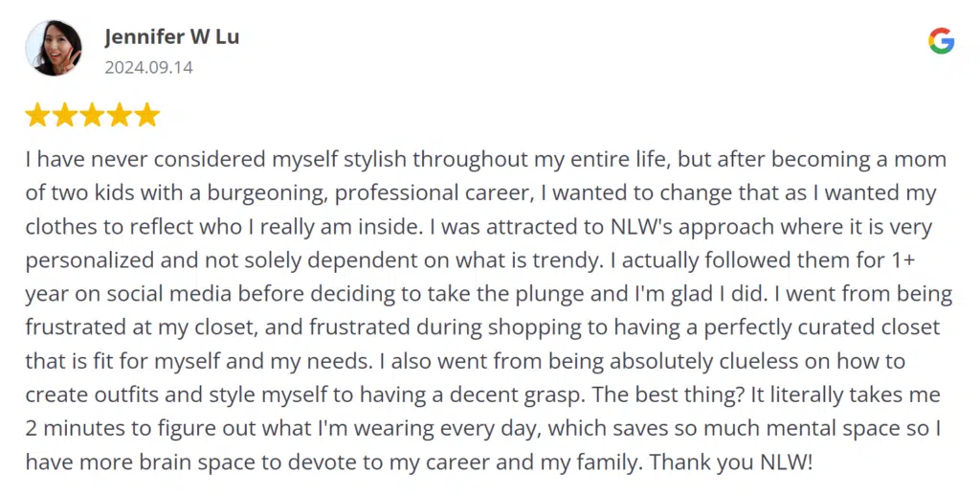980x496 pixels.
Task: Click the first gold rating star
Action: [37, 115]
